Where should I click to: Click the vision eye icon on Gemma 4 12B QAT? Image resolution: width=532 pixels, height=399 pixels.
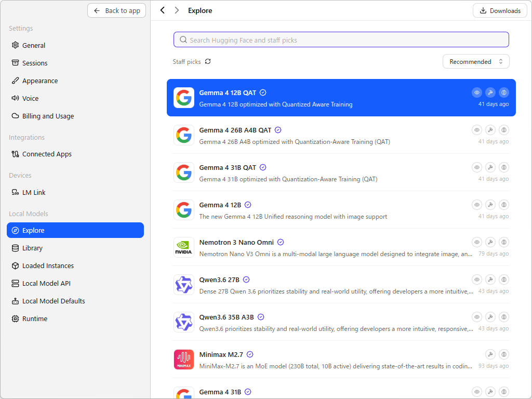(477, 92)
